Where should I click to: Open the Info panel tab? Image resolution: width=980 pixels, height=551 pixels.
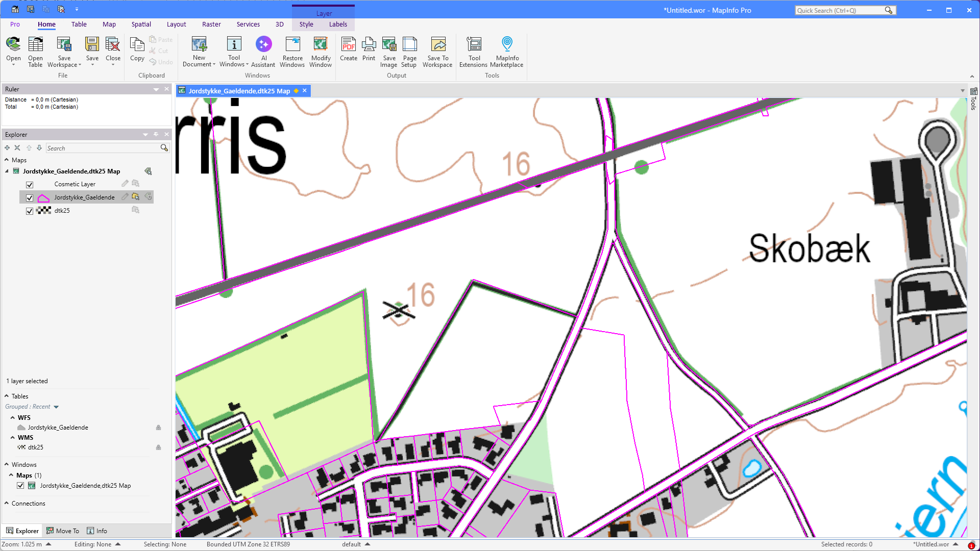(97, 531)
